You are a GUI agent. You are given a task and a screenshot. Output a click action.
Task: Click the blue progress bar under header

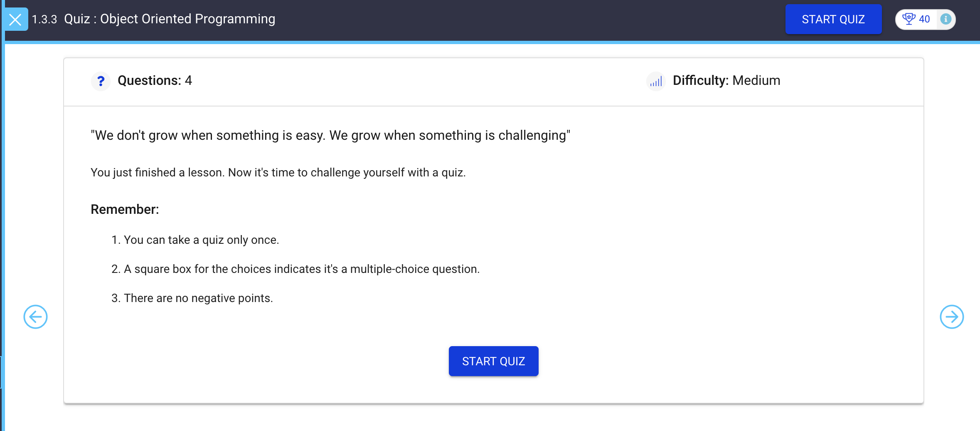490,42
